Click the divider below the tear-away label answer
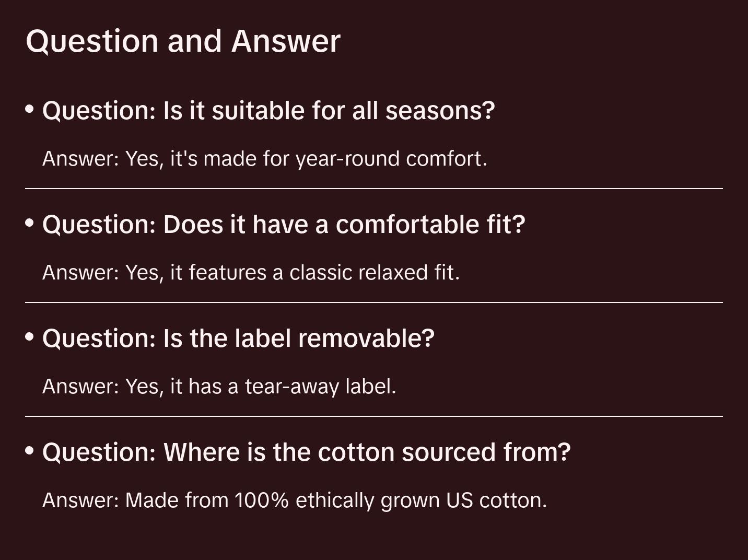The height and width of the screenshot is (560, 748). tap(374, 416)
